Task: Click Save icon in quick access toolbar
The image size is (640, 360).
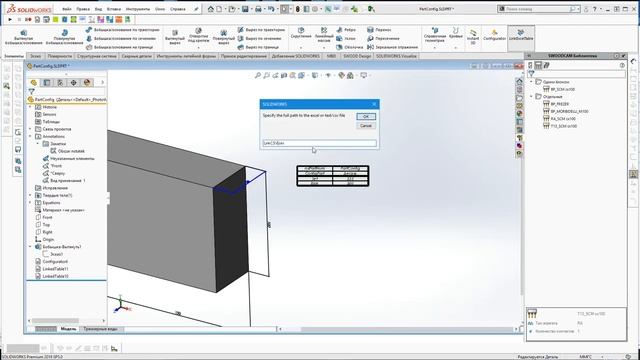Action: click(x=245, y=9)
